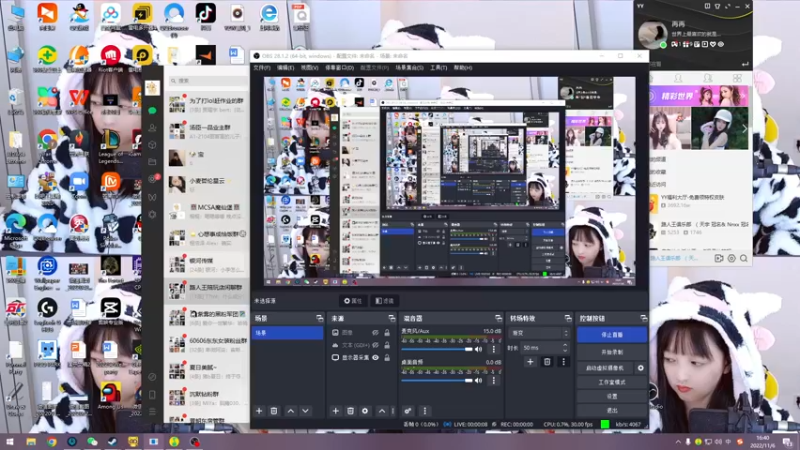Start the virtual camera 启动虚拟摄像机
The height and width of the screenshot is (450, 800).
click(x=605, y=368)
